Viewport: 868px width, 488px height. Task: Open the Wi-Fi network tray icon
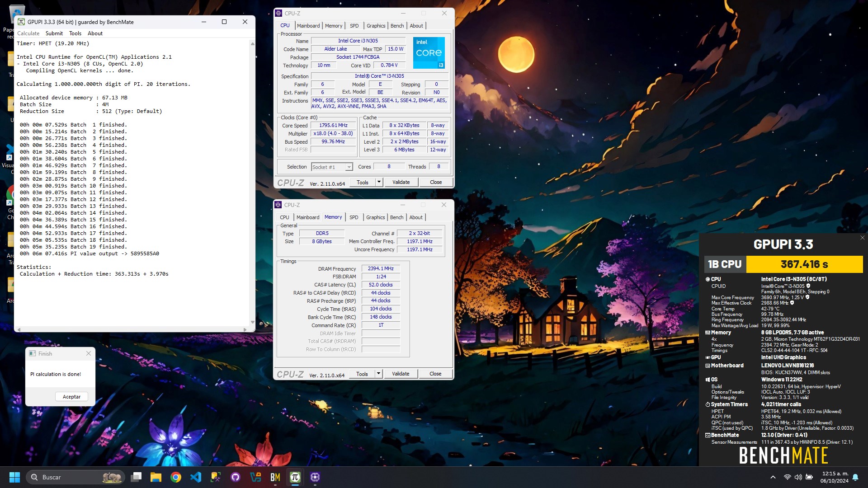pyautogui.click(x=787, y=477)
